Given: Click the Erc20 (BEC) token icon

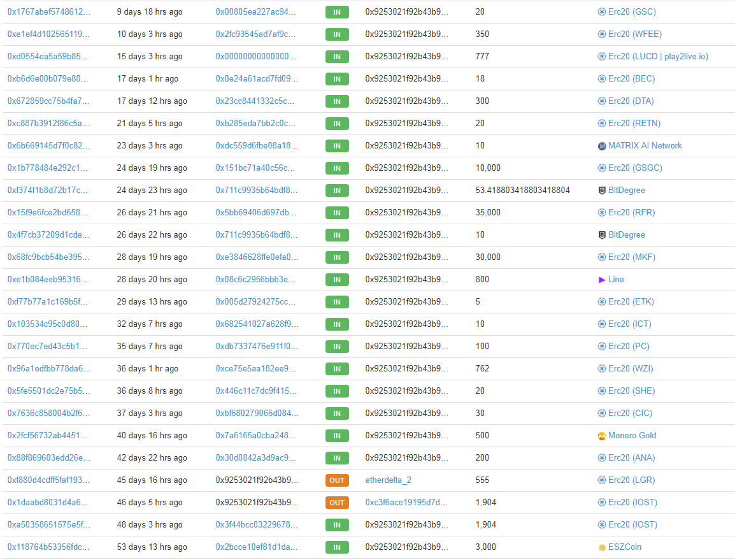Looking at the screenshot, I should click(x=602, y=79).
